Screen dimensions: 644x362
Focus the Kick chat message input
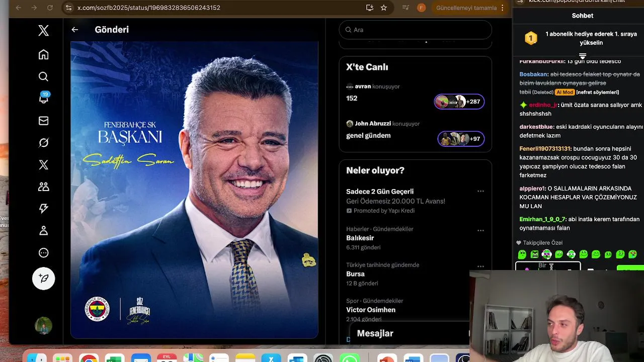click(x=548, y=266)
